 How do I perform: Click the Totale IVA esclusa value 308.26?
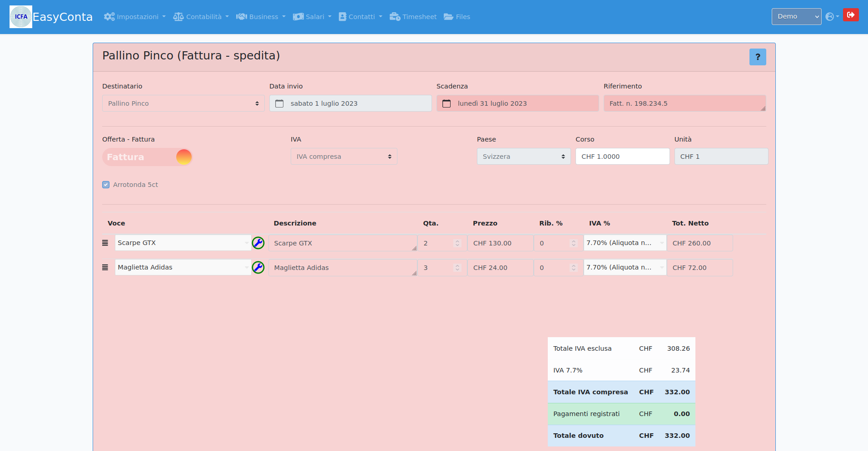click(x=678, y=348)
